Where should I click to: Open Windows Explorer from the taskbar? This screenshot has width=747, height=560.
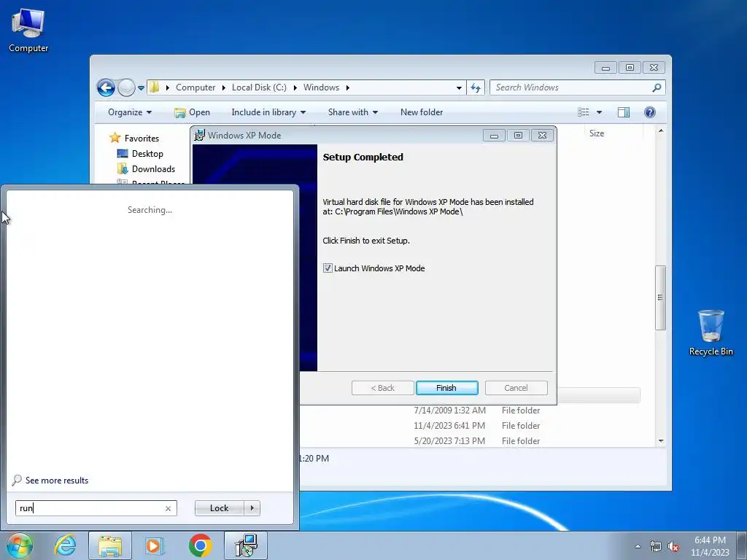pyautogui.click(x=110, y=545)
